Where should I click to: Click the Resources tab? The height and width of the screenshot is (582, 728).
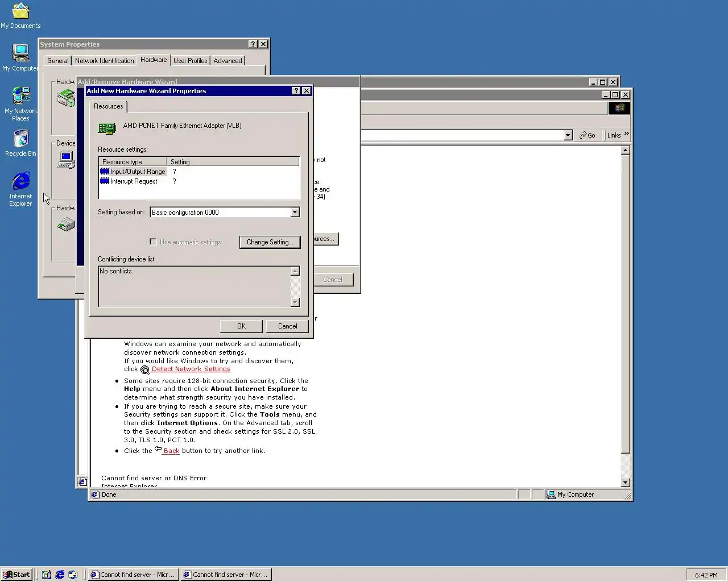tap(109, 106)
